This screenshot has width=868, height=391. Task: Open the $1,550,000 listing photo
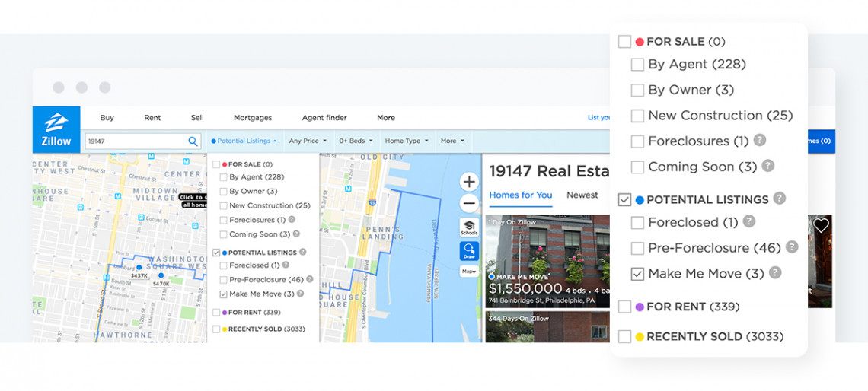[x=547, y=261]
